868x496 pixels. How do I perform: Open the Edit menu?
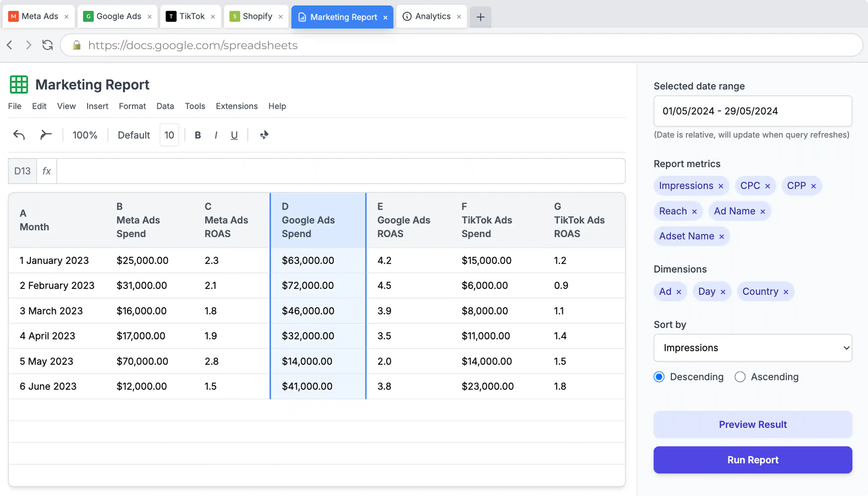pyautogui.click(x=39, y=106)
